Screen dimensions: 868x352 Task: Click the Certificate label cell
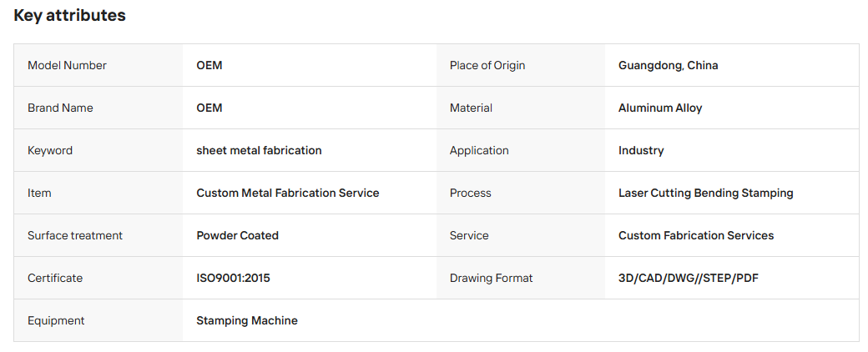coord(98,279)
